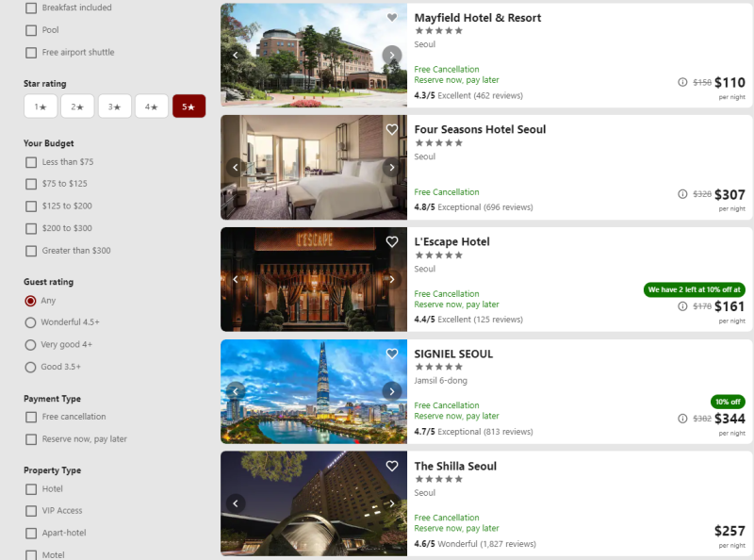Show previous photo of Mayfield Hotel
Viewport: 754px width, 560px height.
235,55
